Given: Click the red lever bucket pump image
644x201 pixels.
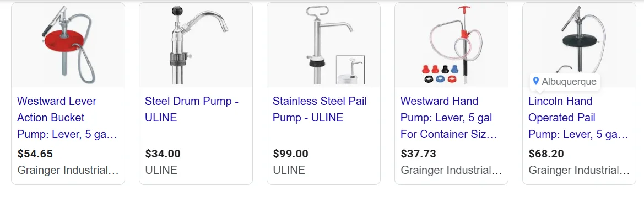Looking at the screenshot, I should click(68, 45).
